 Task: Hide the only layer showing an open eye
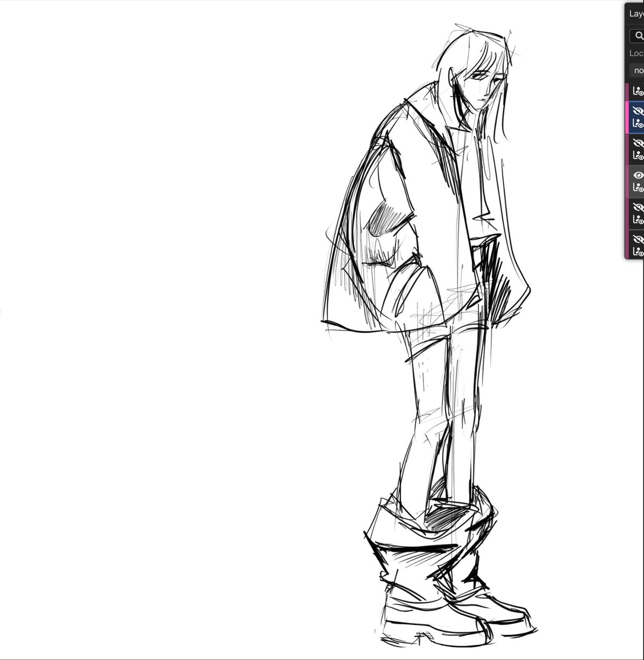click(638, 175)
